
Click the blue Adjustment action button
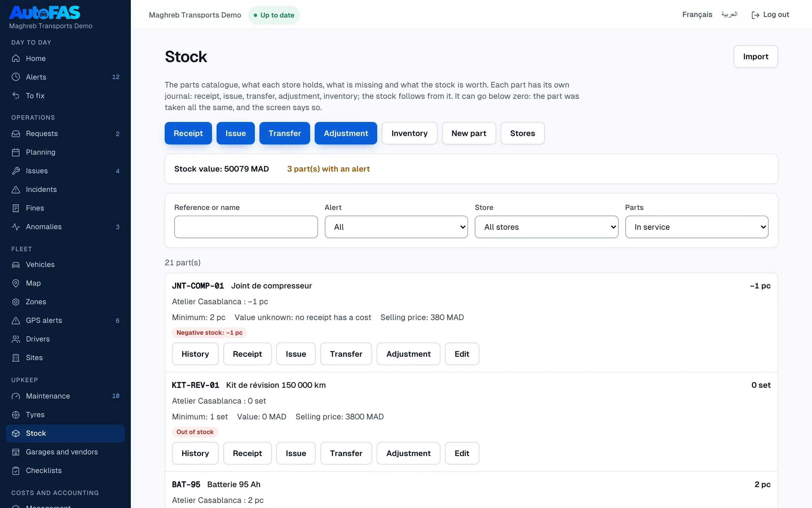pyautogui.click(x=346, y=133)
